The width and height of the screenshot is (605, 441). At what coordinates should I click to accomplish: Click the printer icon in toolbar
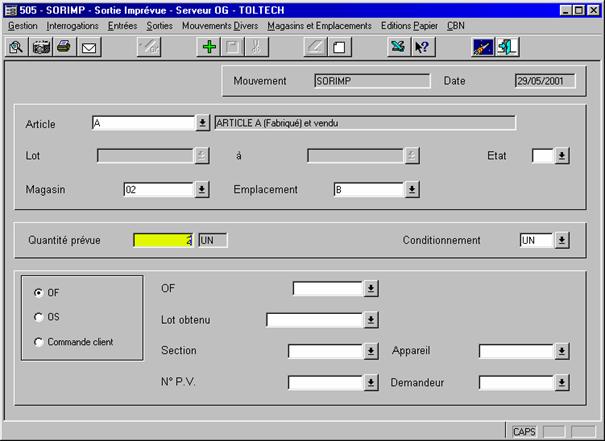click(x=63, y=47)
